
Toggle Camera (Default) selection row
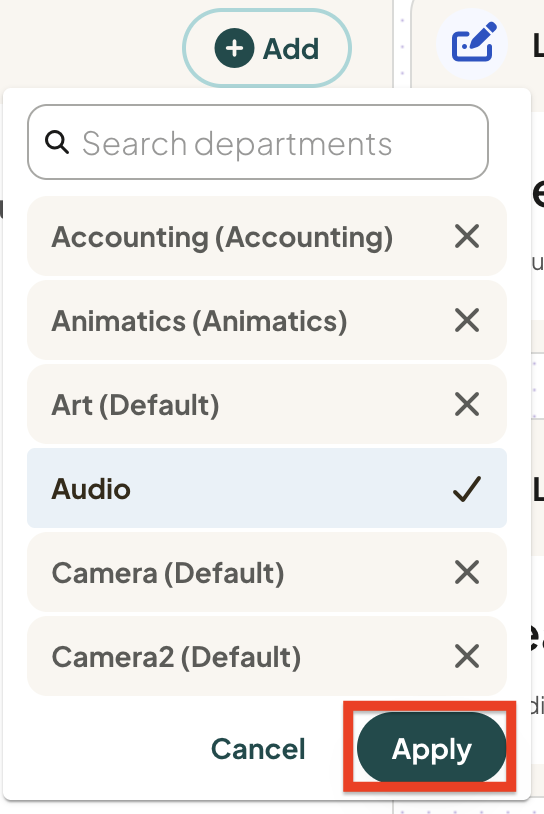[267, 572]
